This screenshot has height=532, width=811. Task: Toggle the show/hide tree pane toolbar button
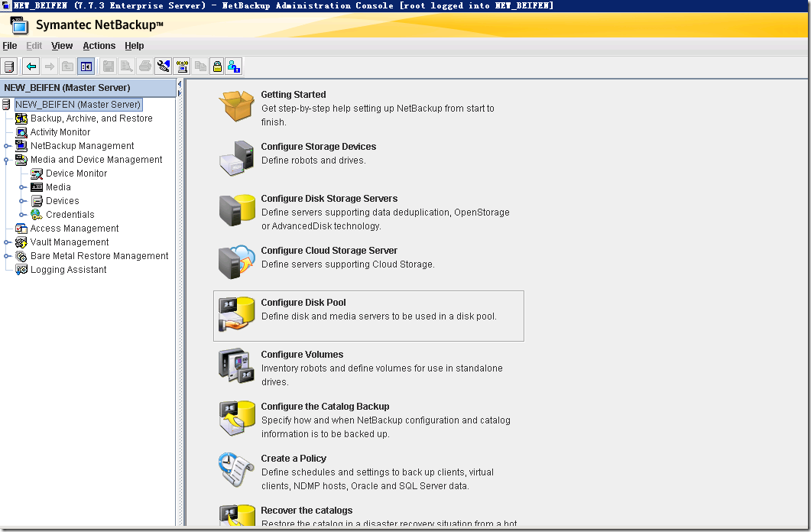(86, 66)
